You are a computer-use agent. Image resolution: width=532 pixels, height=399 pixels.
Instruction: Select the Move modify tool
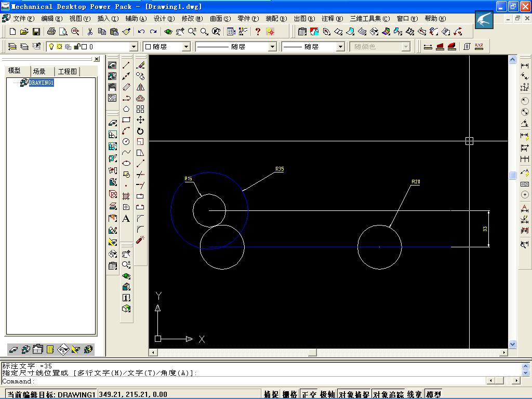140,120
